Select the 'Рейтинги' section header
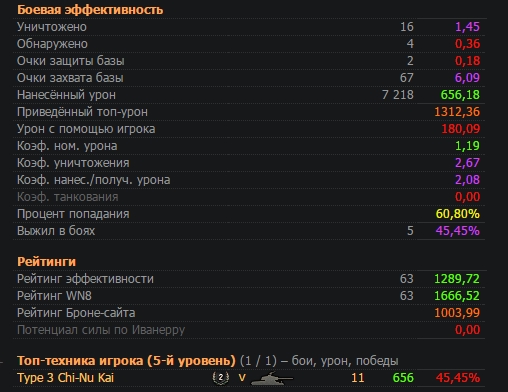The image size is (508, 392). [46, 262]
